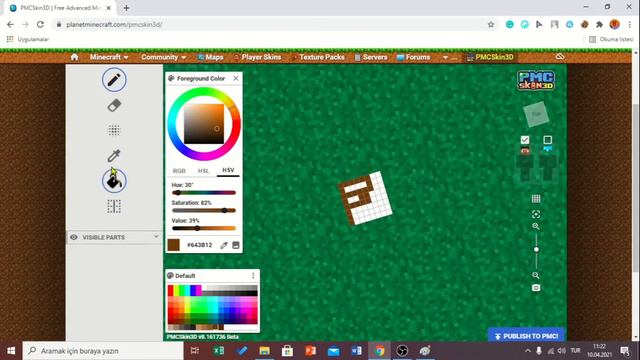Toggle the grid overlay icon
Screen dimensions: 640x360
536,199
